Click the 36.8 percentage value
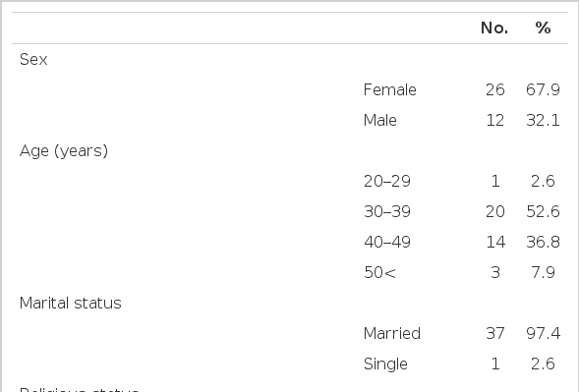This screenshot has width=579, height=392. [543, 242]
